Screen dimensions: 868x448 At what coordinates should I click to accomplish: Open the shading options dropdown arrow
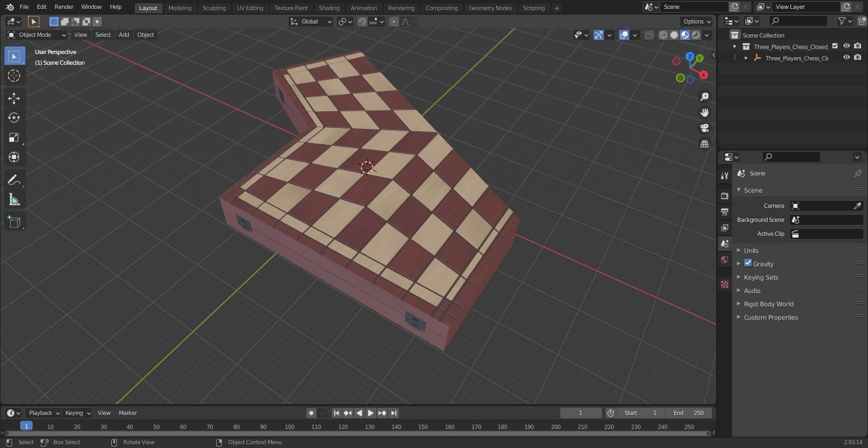[x=708, y=35]
